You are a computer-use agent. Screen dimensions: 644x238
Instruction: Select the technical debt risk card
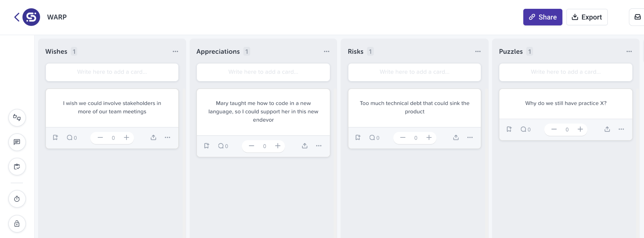coord(414,107)
